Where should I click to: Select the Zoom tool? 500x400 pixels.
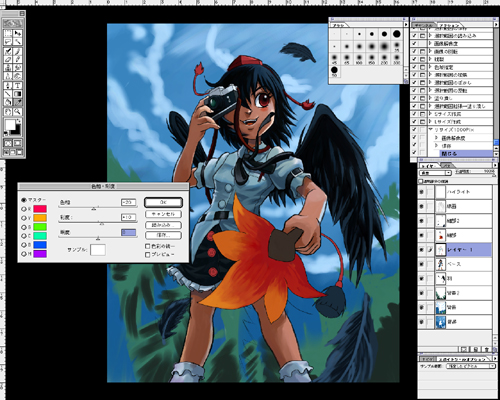(x=18, y=112)
